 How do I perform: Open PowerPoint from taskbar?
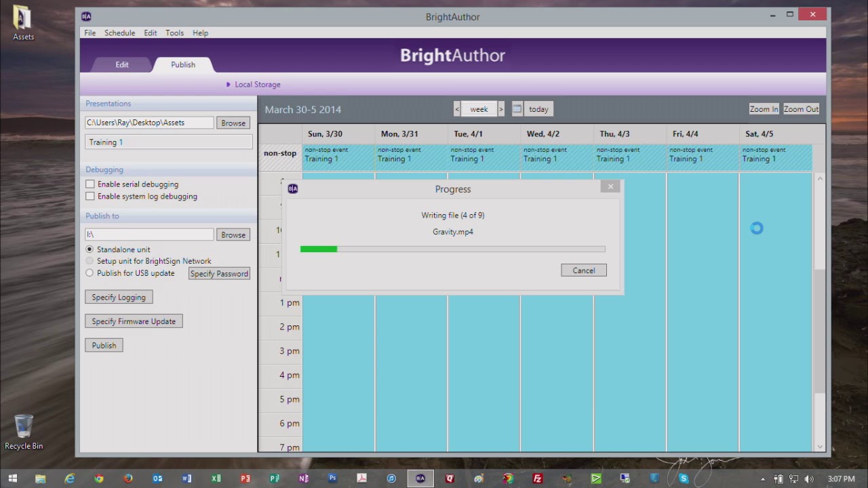[x=245, y=479]
